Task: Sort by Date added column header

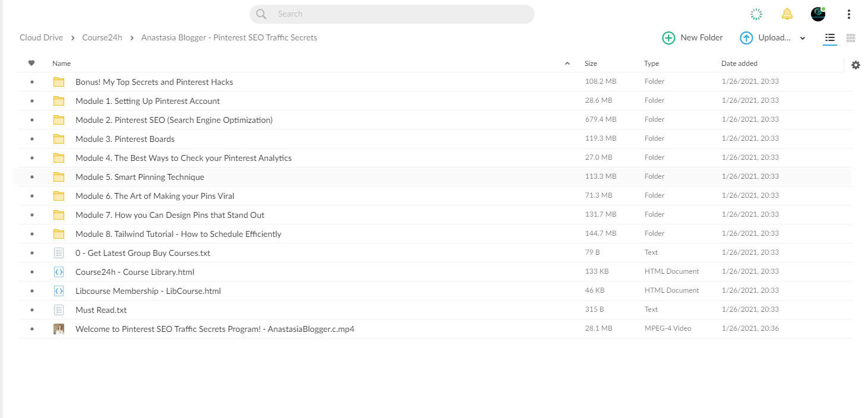Action: pos(739,64)
